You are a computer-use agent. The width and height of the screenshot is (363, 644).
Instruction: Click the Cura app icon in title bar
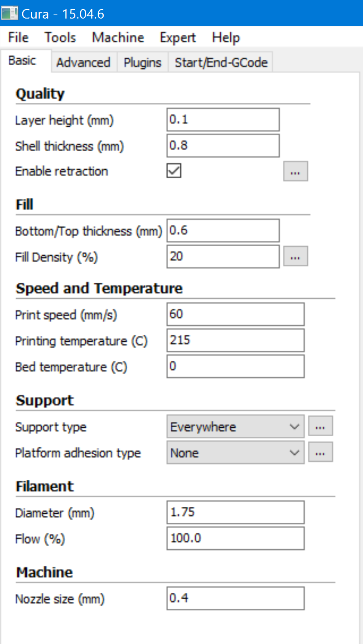tap(10, 13)
